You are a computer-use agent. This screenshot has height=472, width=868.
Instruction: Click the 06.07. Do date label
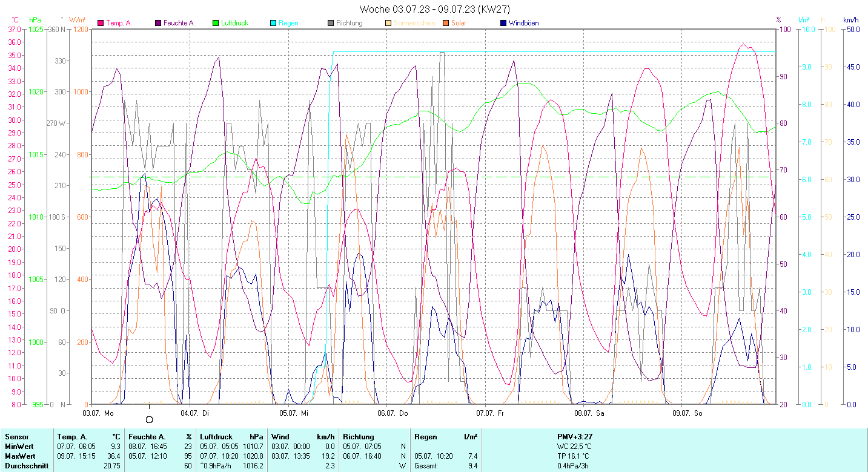(393, 413)
